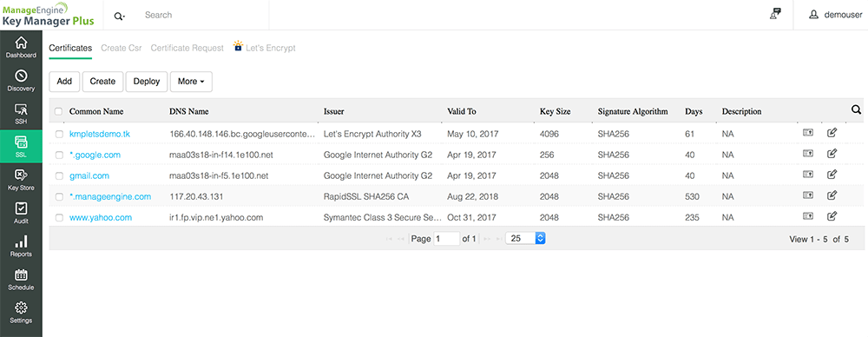This screenshot has width=868, height=337.
Task: Sort by the Key Size column header
Action: [x=556, y=111]
